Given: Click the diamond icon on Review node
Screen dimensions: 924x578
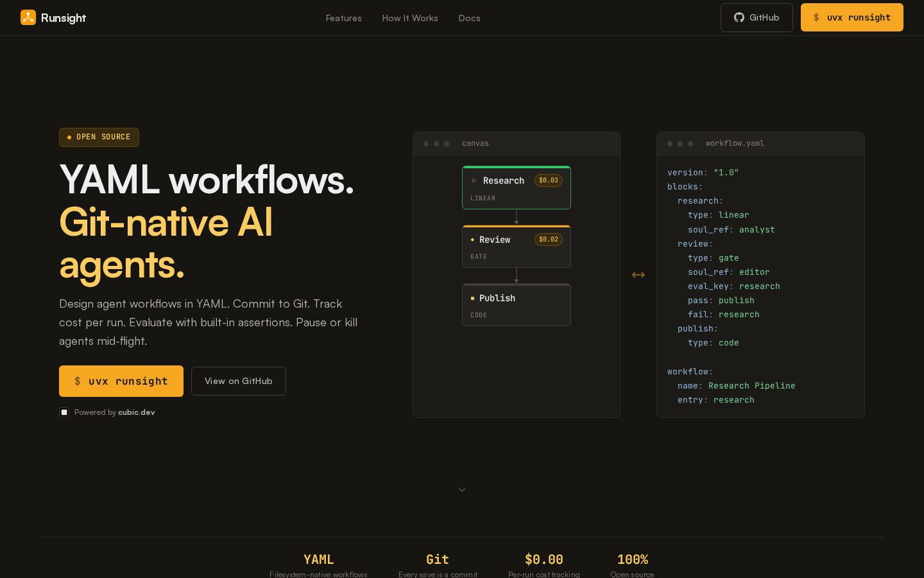Looking at the screenshot, I should pos(472,240).
